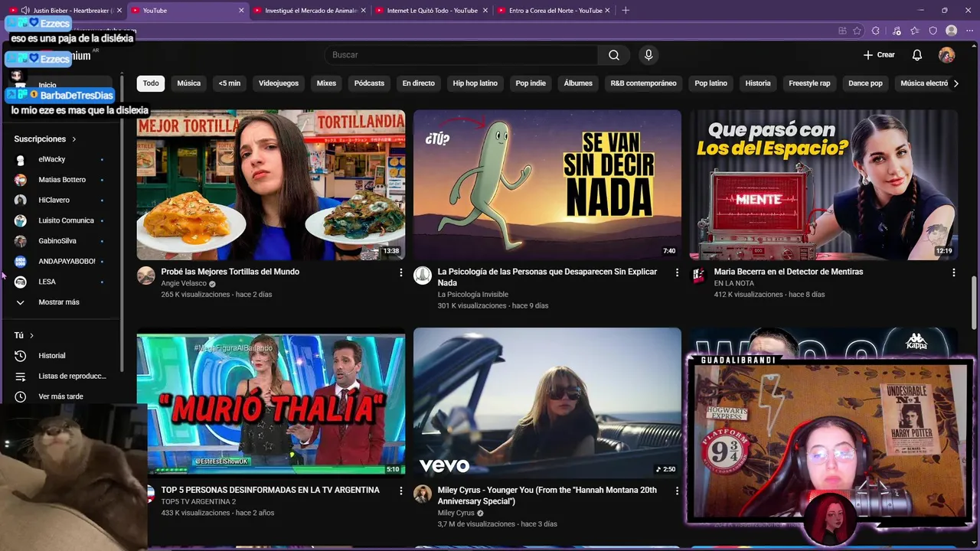
Task: Click the search magnifier button
Action: 613,55
